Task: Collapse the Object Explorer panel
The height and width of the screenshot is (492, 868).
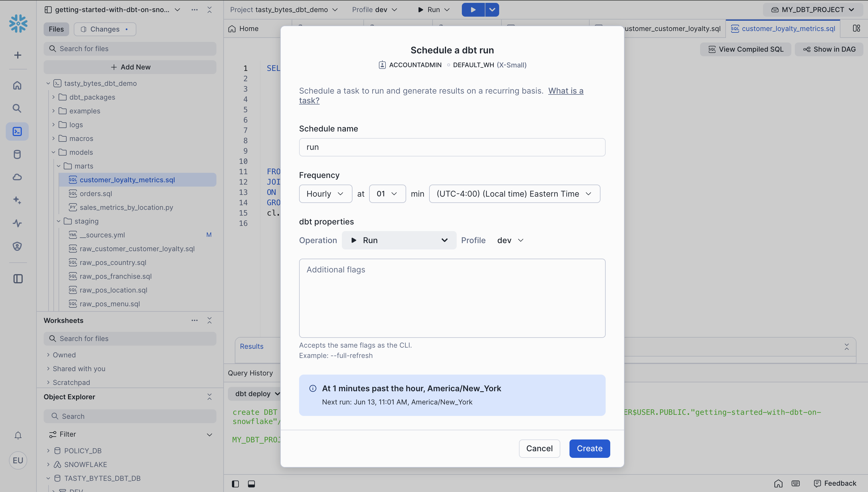Action: coord(210,397)
